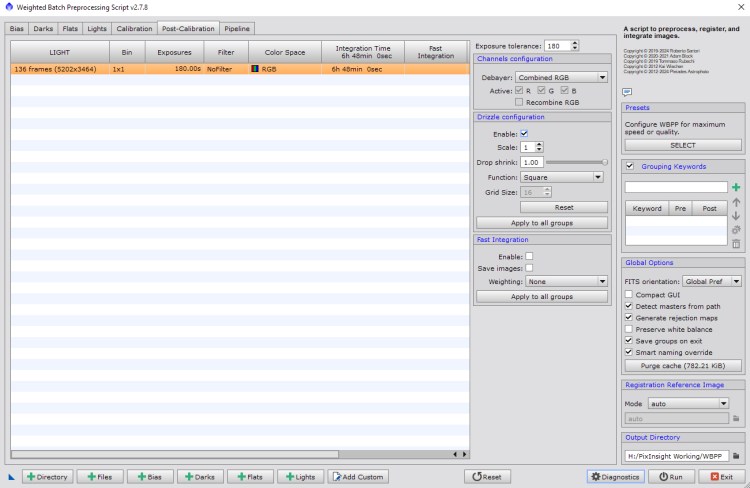Click the blue triangle icon at bottom-left
750x488 pixels.
[x=11, y=477]
